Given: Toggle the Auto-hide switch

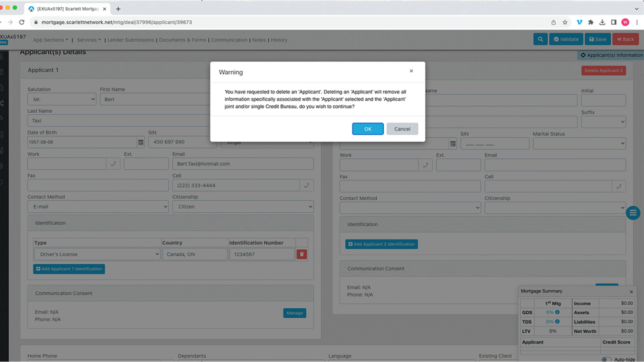Looking at the screenshot, I should coord(606,359).
